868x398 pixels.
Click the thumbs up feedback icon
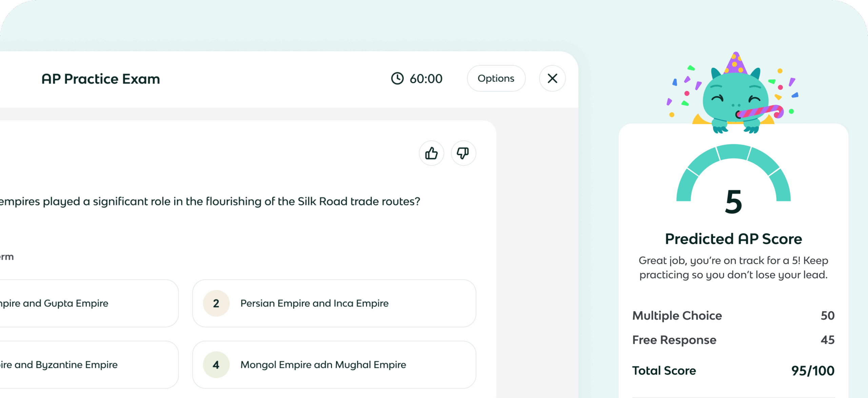coord(431,153)
